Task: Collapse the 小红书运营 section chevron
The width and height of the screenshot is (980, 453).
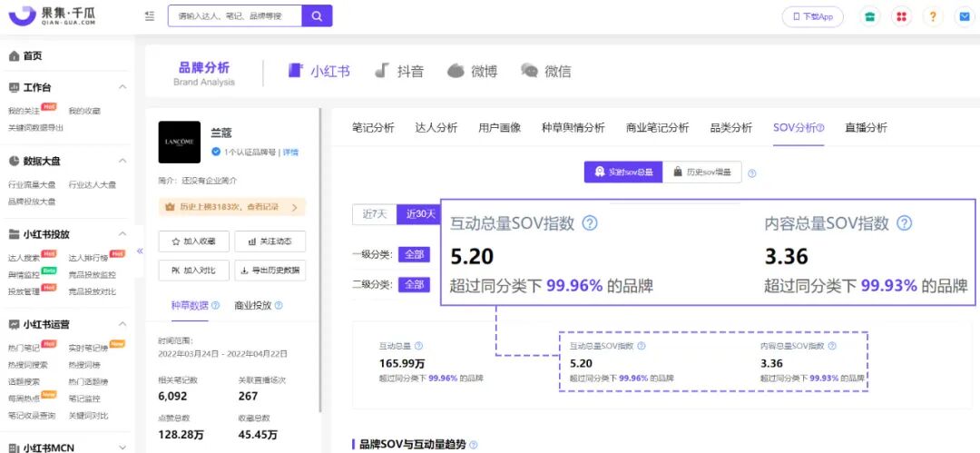Action: click(122, 324)
